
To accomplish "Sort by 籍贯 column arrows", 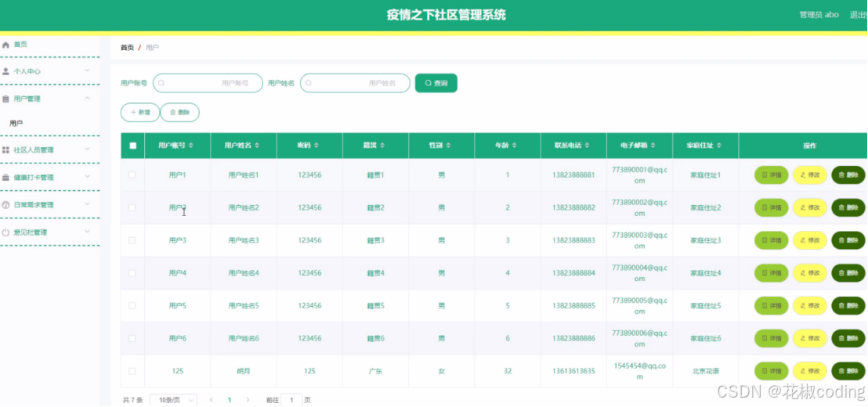I will [382, 146].
